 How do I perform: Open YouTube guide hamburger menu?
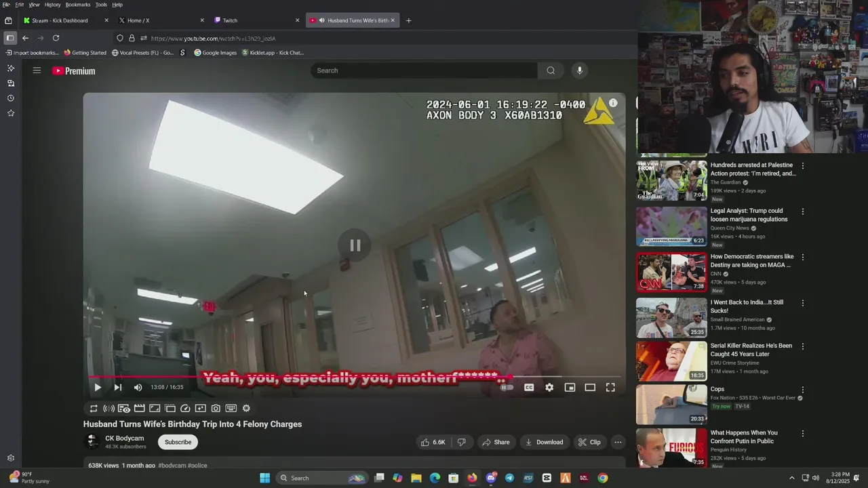[37, 70]
